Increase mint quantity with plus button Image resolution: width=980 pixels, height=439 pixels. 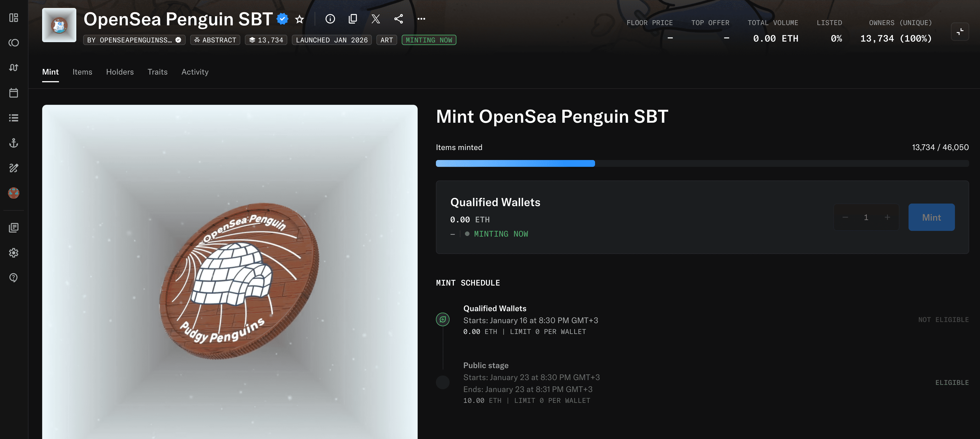[887, 217]
